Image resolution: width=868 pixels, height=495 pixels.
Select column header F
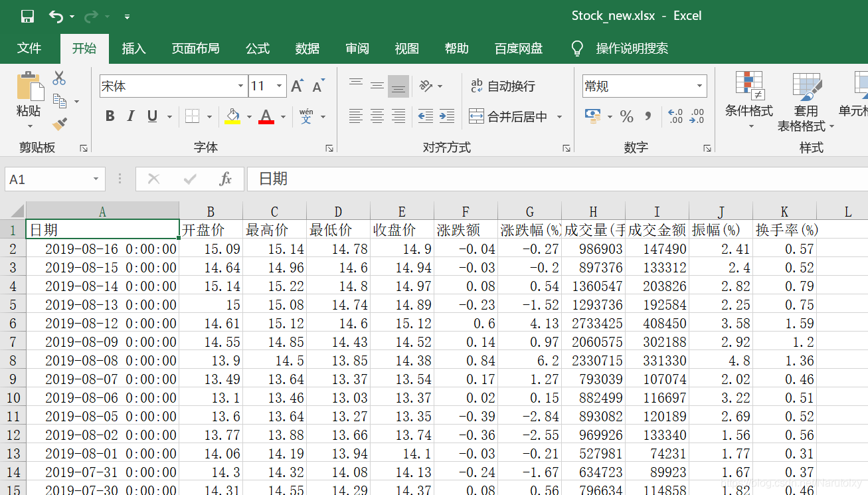pos(466,211)
